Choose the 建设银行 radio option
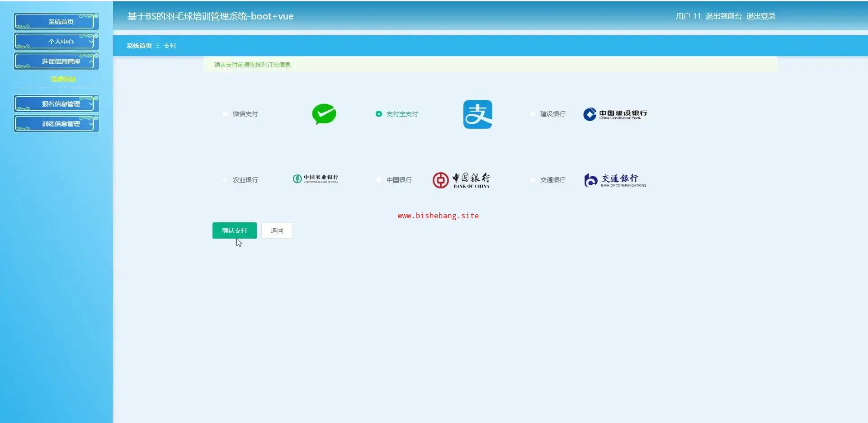This screenshot has height=423, width=868. 533,114
